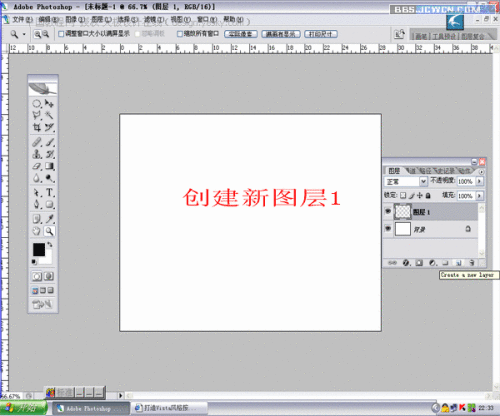Select the Move tool
The height and width of the screenshot is (416, 500).
tap(50, 103)
